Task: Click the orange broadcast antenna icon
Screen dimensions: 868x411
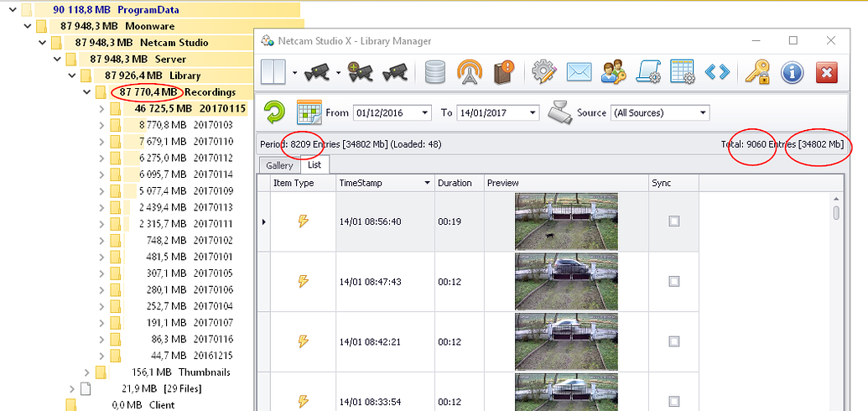Action: [x=470, y=72]
